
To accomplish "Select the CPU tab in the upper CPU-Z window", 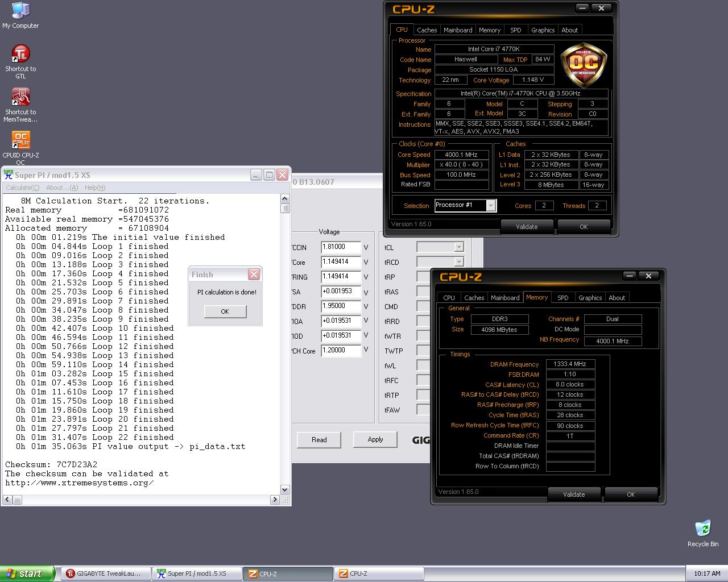I will [x=402, y=30].
